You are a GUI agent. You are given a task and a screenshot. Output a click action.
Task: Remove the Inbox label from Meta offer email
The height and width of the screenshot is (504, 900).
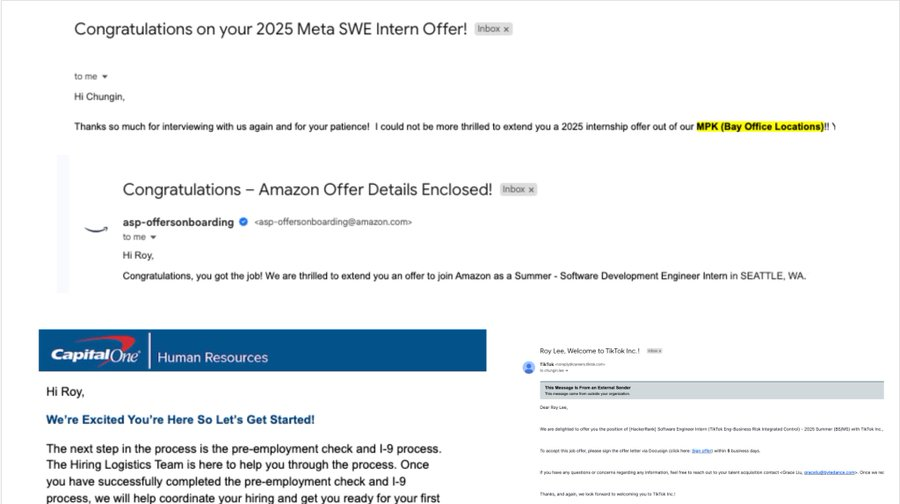pos(506,30)
